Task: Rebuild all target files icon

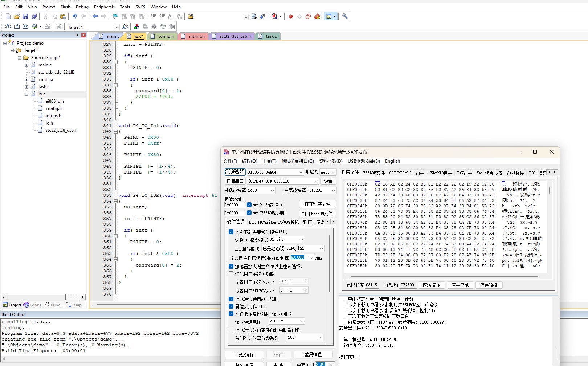Action: click(25, 27)
